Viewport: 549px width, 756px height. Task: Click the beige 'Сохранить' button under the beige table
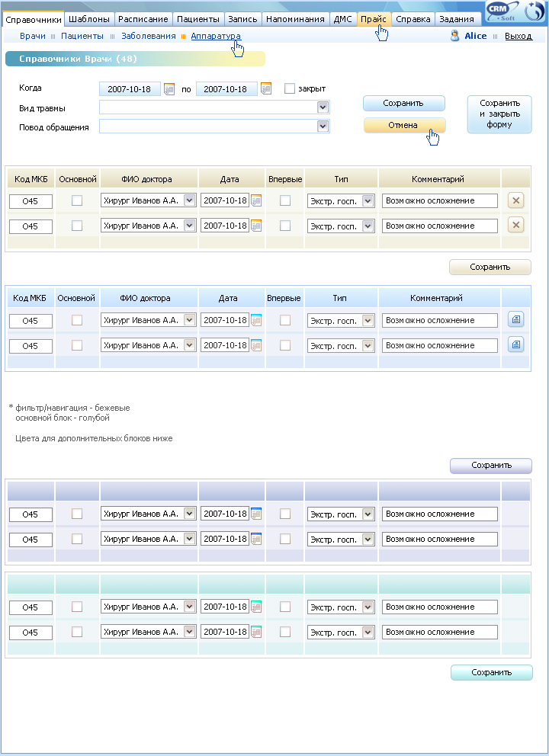pos(490,267)
